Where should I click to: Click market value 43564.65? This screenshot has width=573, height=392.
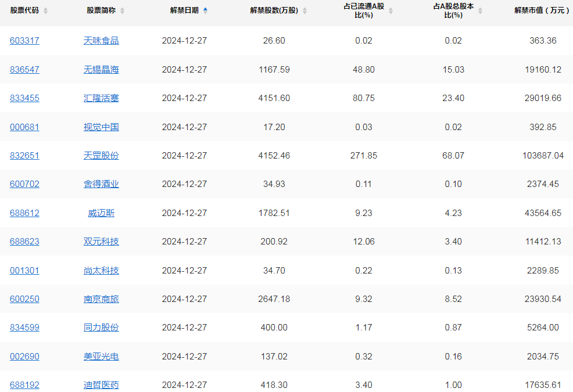[x=543, y=213]
